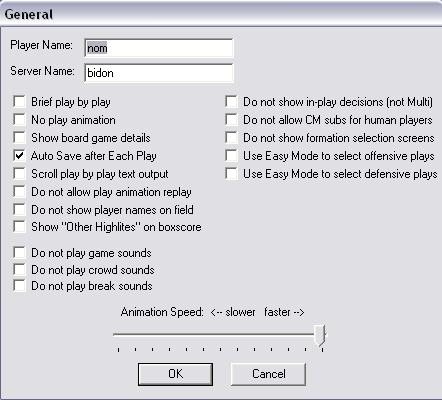Enable Scroll play by play text output
The width and height of the screenshot is (442, 400).
click(x=19, y=174)
